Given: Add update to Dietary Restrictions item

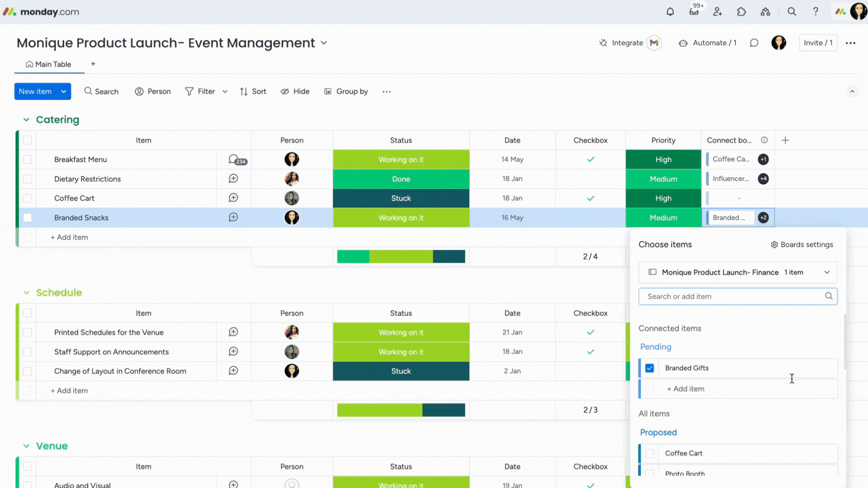Looking at the screenshot, I should (233, 178).
